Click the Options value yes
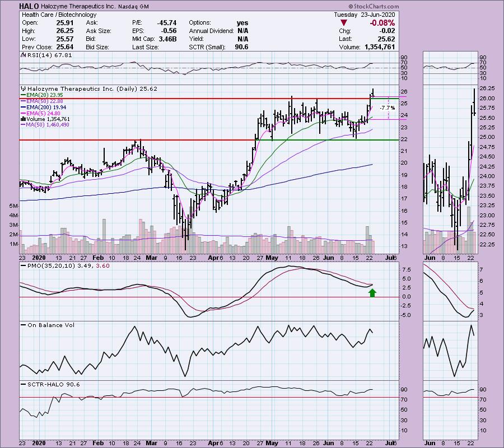504x448 pixels. 242,23
